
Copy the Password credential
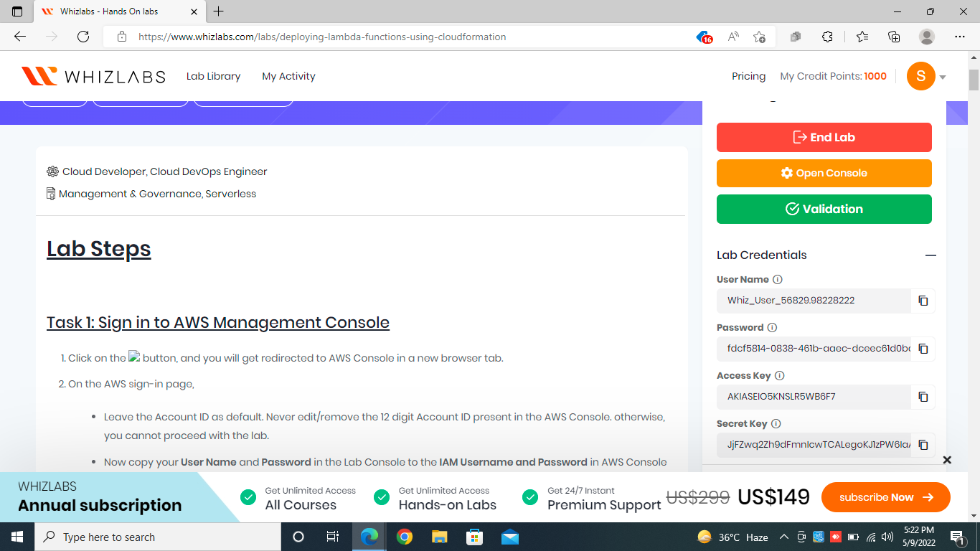923,349
